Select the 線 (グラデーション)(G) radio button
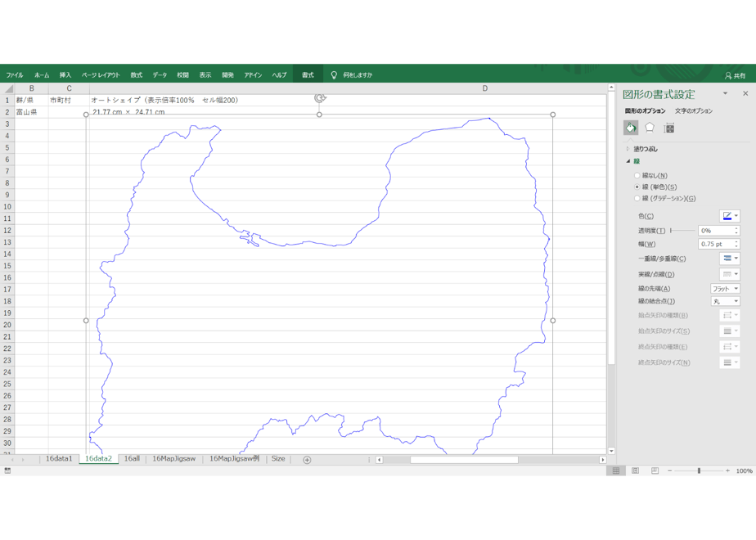 [x=637, y=198]
